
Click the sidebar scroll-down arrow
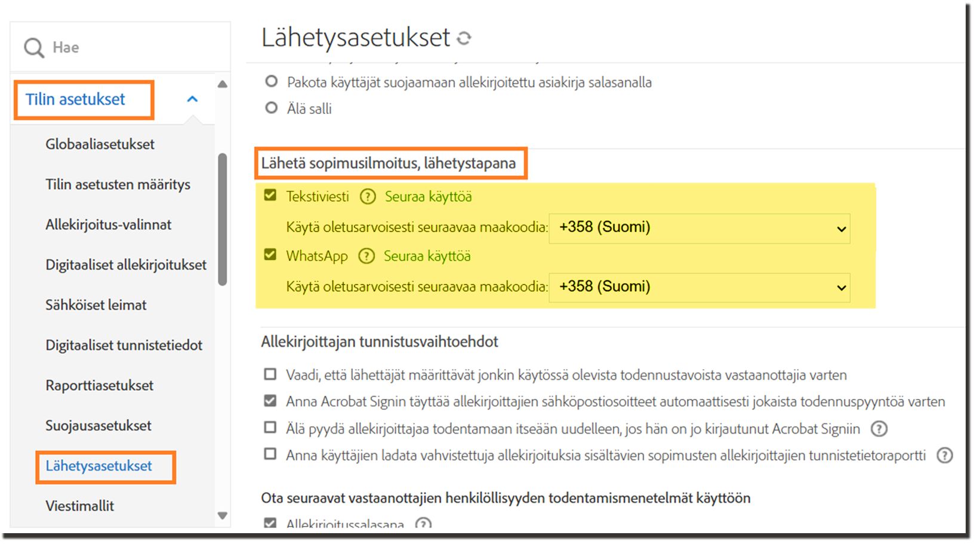click(x=223, y=516)
